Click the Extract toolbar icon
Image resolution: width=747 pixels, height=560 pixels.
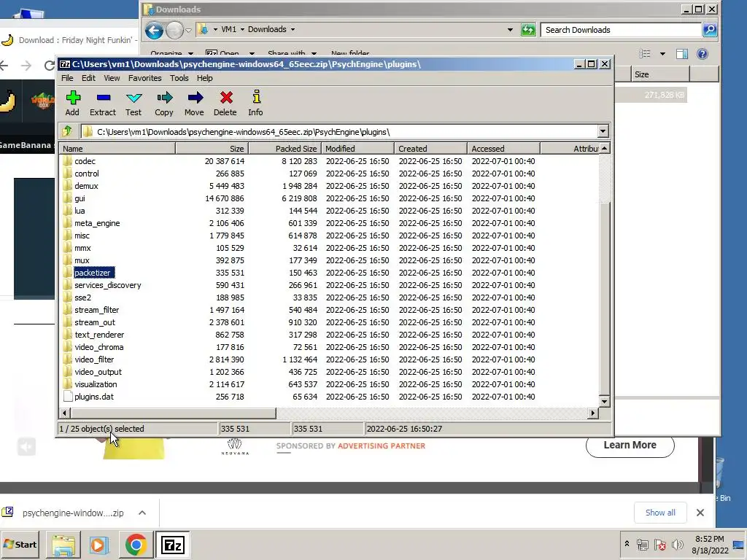coord(103,98)
